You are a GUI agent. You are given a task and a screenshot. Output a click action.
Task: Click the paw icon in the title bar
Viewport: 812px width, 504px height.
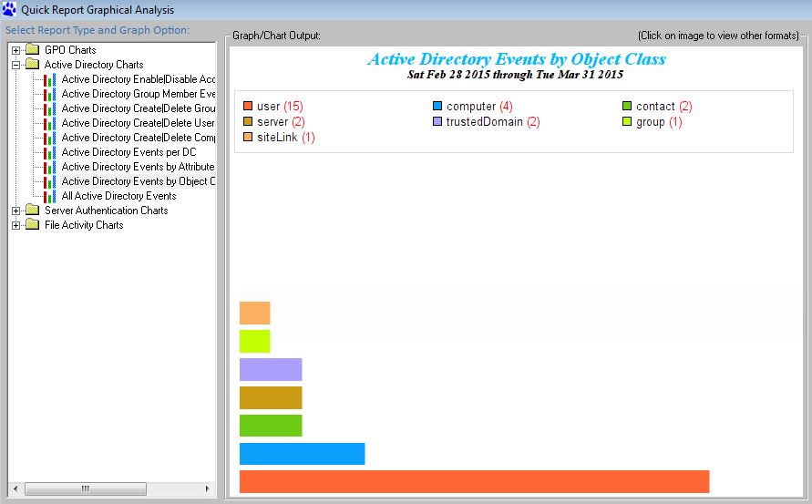tap(9, 10)
